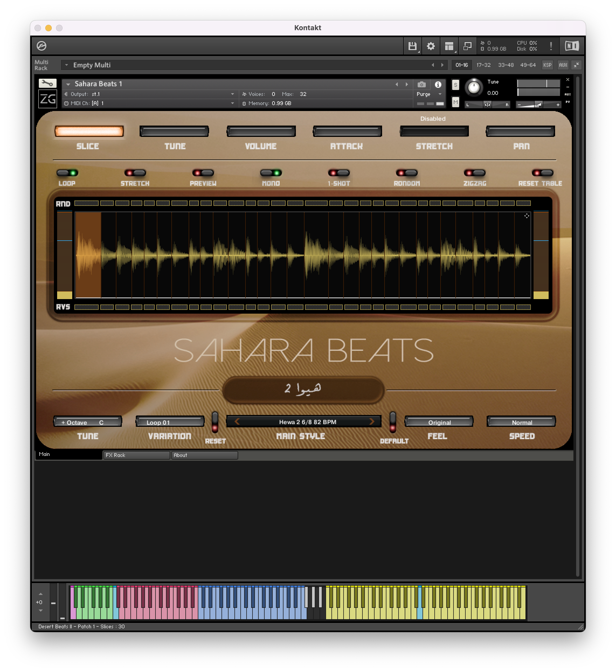Click the highlighted first waveform slice
This screenshot has height=672, width=616.
click(88, 255)
